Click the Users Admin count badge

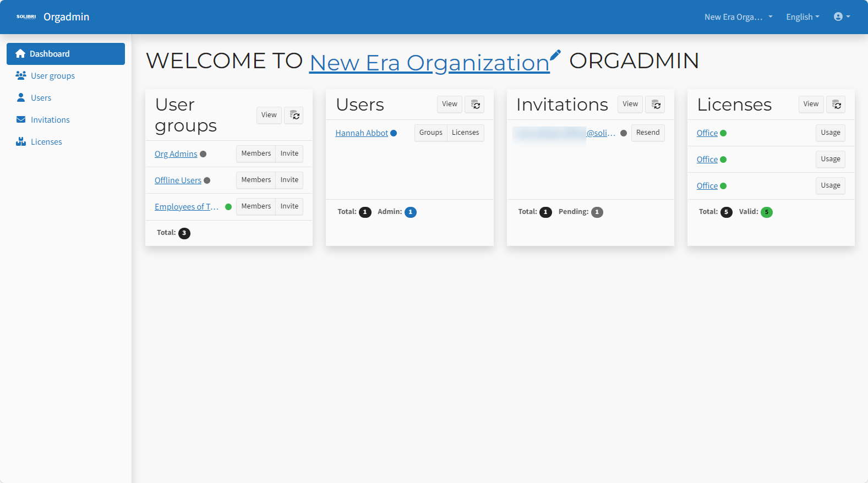pos(411,212)
